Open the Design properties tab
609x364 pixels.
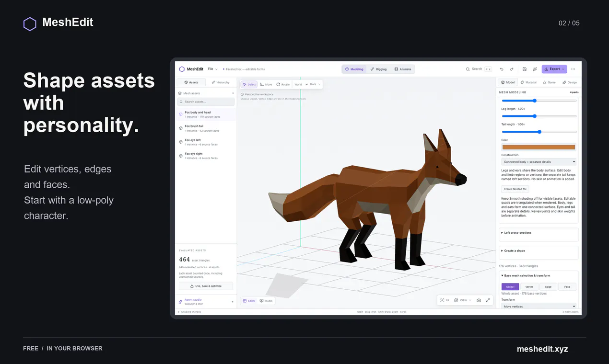570,82
